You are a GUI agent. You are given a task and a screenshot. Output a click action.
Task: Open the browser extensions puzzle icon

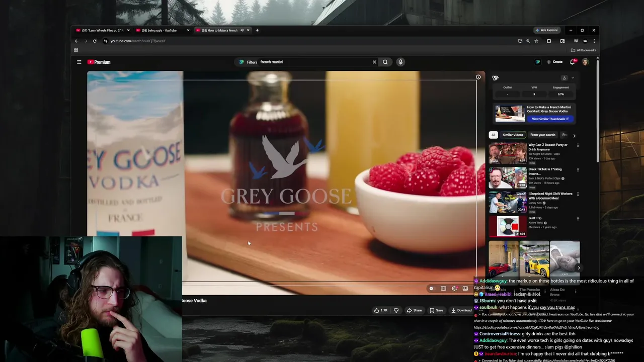pos(549,41)
